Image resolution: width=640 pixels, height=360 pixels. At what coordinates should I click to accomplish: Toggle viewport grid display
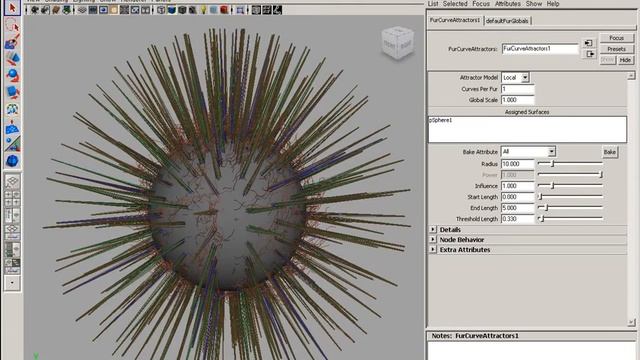pos(82,10)
